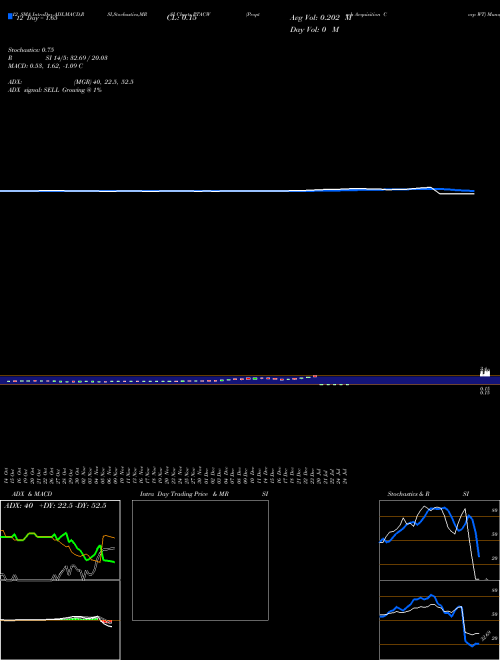Click the "(MGR) 40, 22.5, 32.5" ADX values
Screen dimensions: 500x660
pos(104,82)
